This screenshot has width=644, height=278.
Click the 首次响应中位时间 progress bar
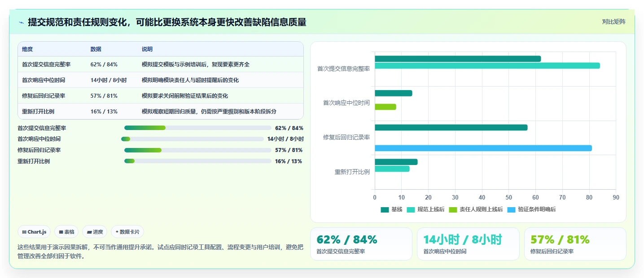pyautogui.click(x=193, y=139)
